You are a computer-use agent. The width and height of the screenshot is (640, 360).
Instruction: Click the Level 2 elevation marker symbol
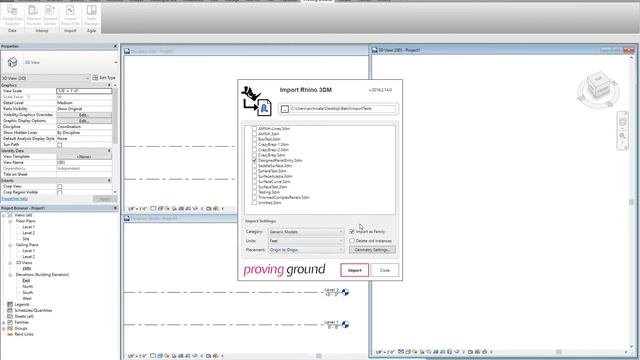point(345,292)
